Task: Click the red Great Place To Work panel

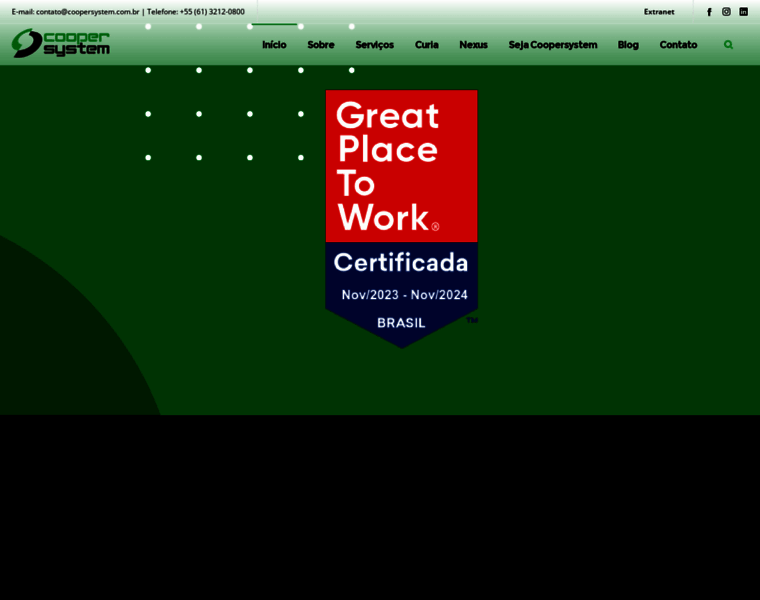Action: click(401, 166)
